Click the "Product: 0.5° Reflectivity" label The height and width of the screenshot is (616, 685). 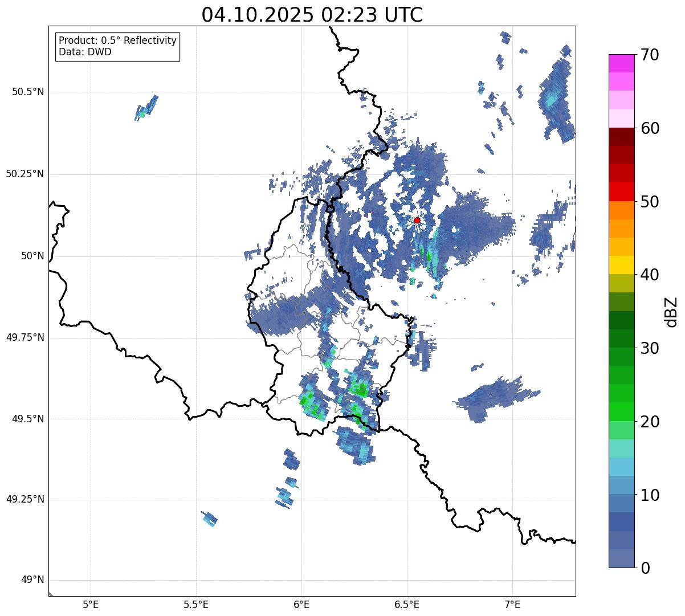[x=117, y=41]
